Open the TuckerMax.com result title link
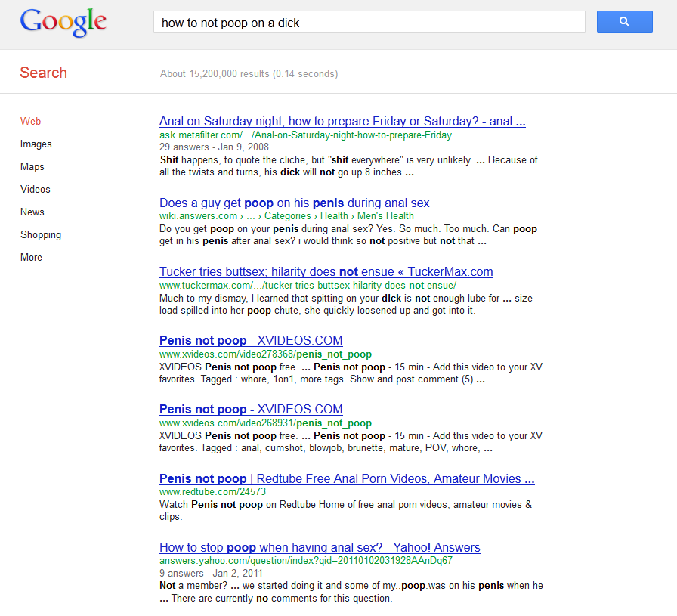Viewport: 677px width, 616px height. point(326,271)
